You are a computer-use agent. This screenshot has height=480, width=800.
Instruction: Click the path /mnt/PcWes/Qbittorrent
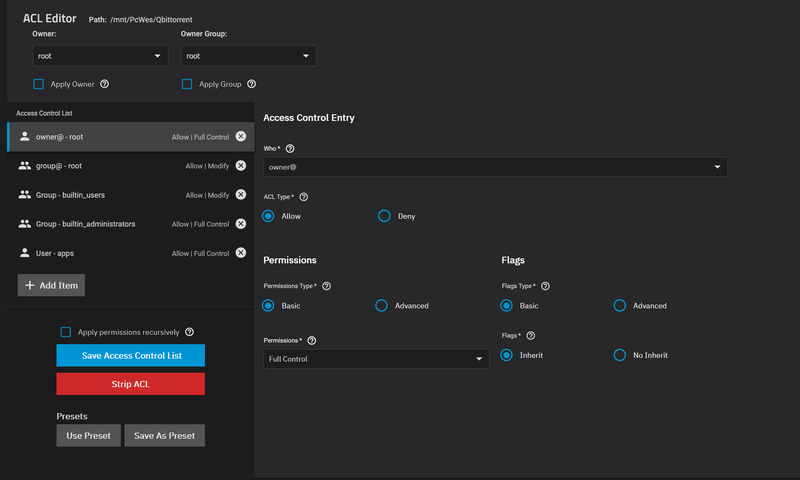pyautogui.click(x=151, y=19)
